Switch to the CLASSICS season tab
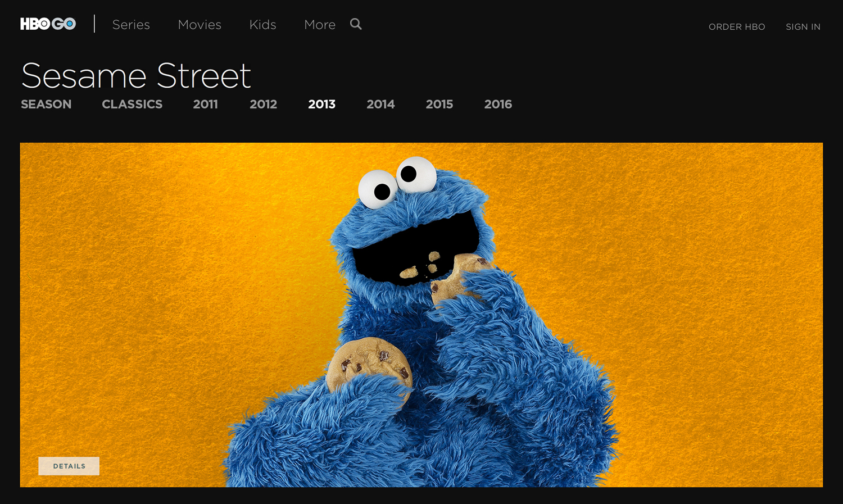 pos(132,104)
